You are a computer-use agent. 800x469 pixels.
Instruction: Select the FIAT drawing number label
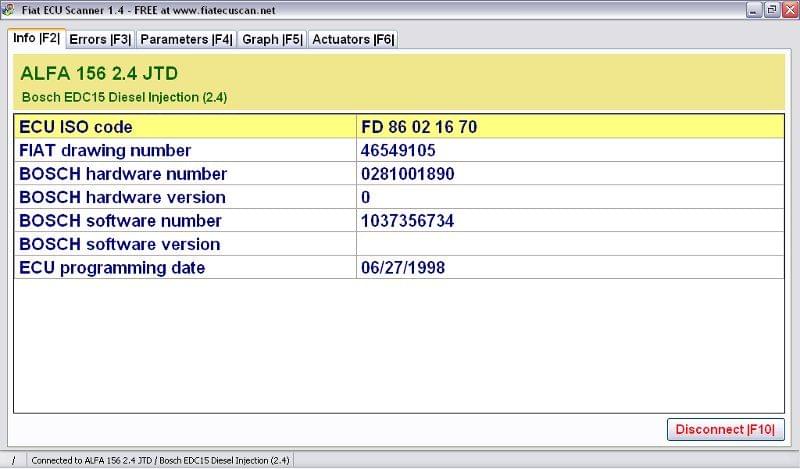pyautogui.click(x=105, y=151)
